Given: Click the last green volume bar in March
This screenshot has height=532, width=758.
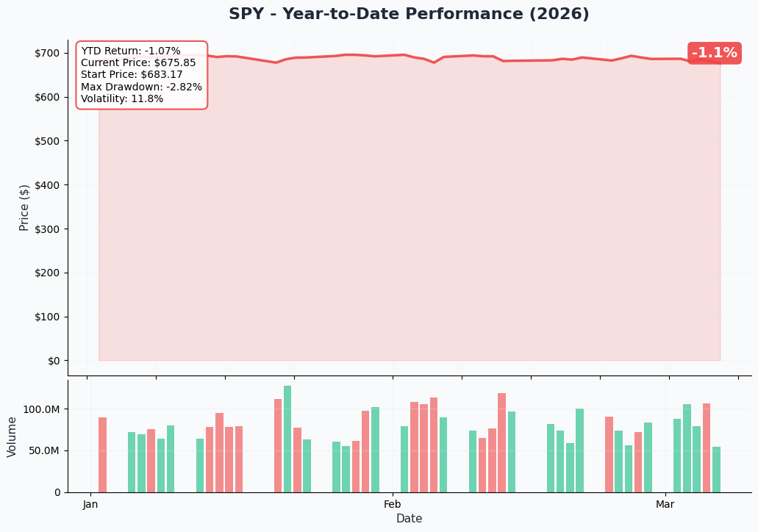Looking at the screenshot, I should 716,470.
